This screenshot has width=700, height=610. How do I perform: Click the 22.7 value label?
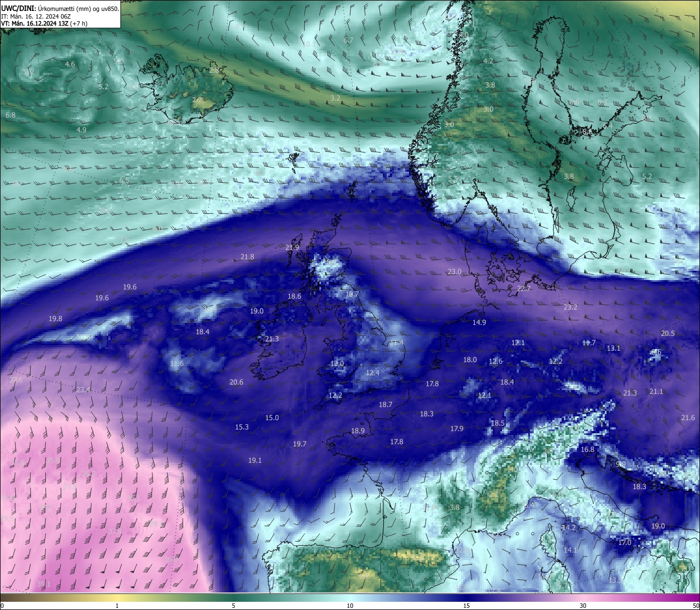point(524,288)
